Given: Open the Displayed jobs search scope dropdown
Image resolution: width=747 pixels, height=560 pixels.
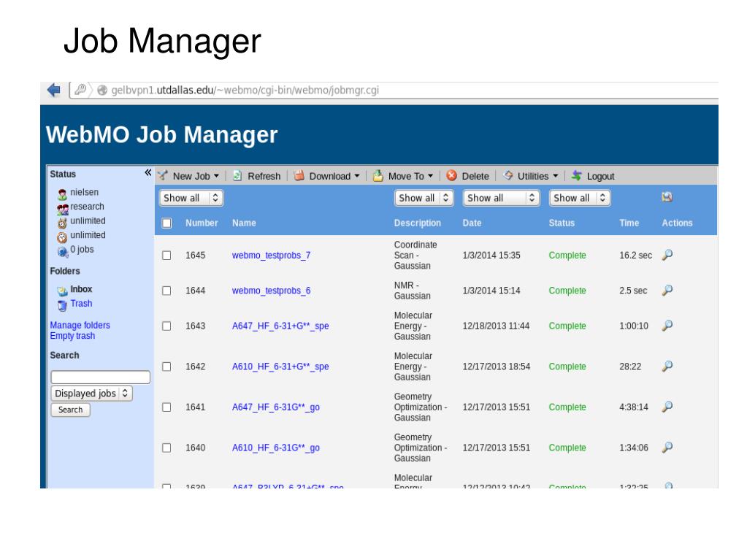Looking at the screenshot, I should click(91, 394).
